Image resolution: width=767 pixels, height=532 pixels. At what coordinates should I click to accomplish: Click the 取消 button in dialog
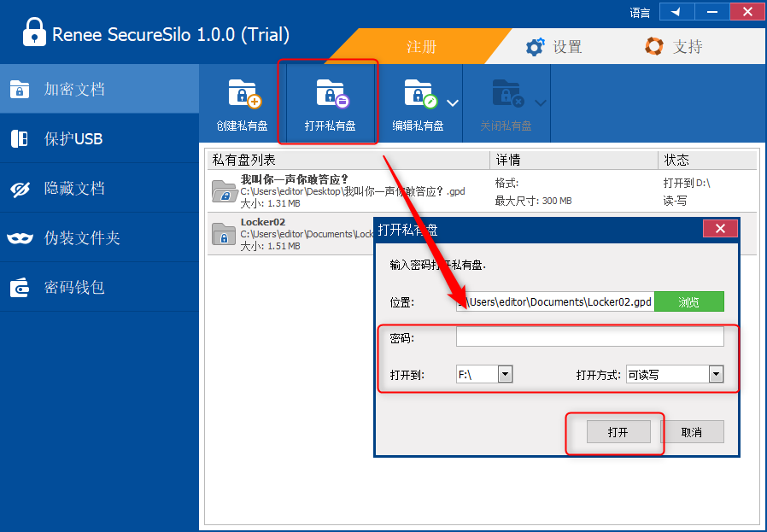click(x=692, y=432)
